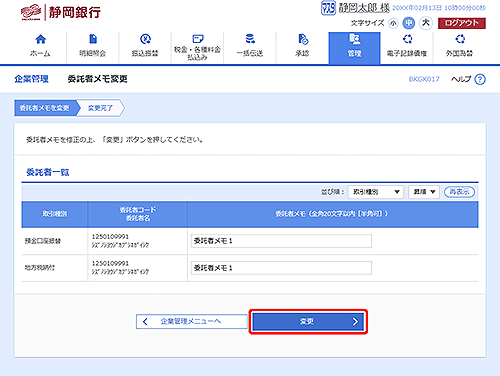Select the 変更完了 step indicator
Image resolution: width=500 pixels, height=376 pixels.
[100, 108]
